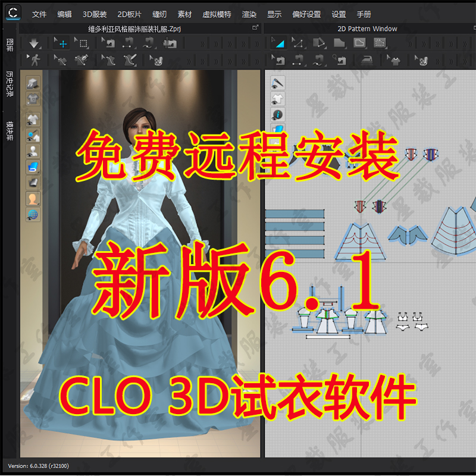Toggle the 3D grid globe visibility icon
476x476 pixels.
tap(33, 215)
